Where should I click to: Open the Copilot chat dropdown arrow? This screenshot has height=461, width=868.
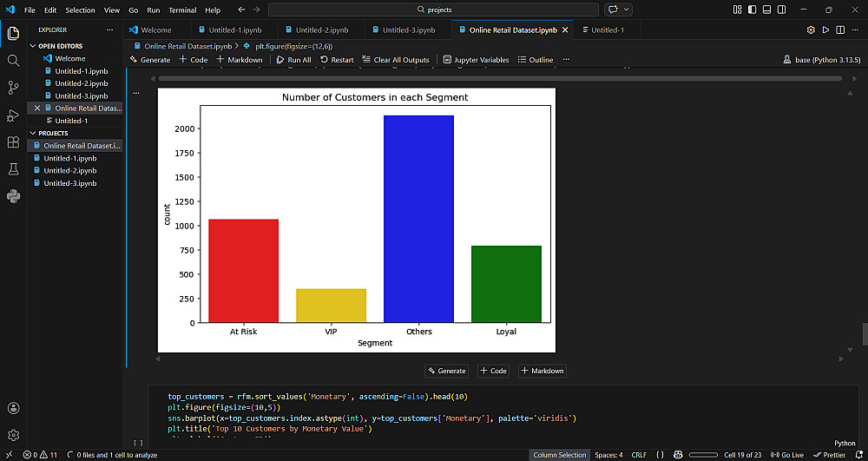click(627, 10)
